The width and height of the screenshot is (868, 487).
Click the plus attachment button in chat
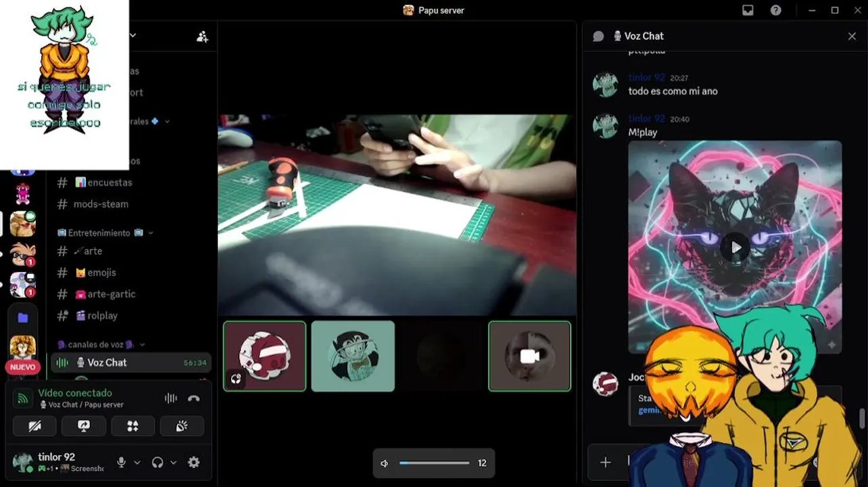tap(606, 462)
